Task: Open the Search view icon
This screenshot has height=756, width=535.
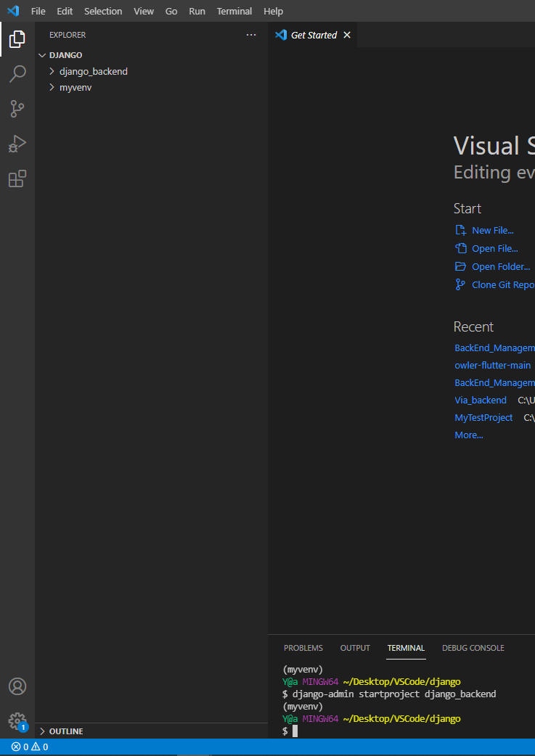Action: [x=17, y=74]
